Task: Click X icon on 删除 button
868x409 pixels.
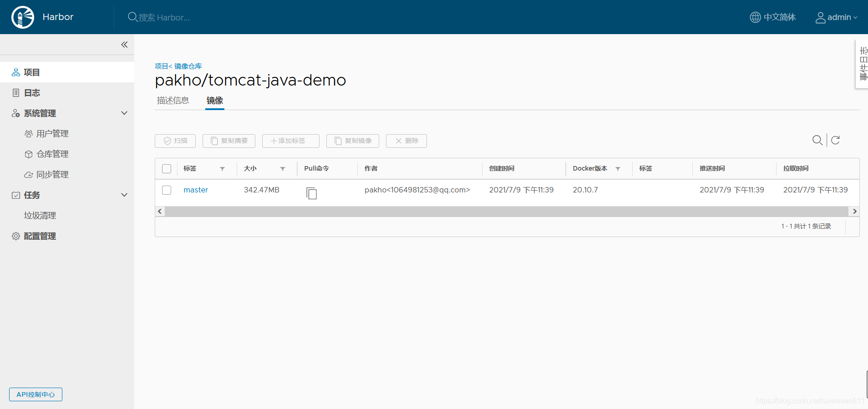Action: [x=399, y=141]
